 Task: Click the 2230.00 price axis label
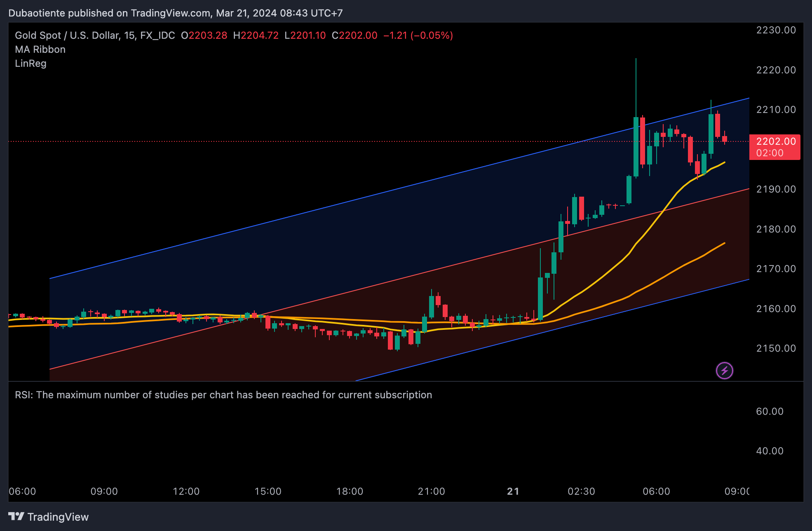click(x=776, y=30)
